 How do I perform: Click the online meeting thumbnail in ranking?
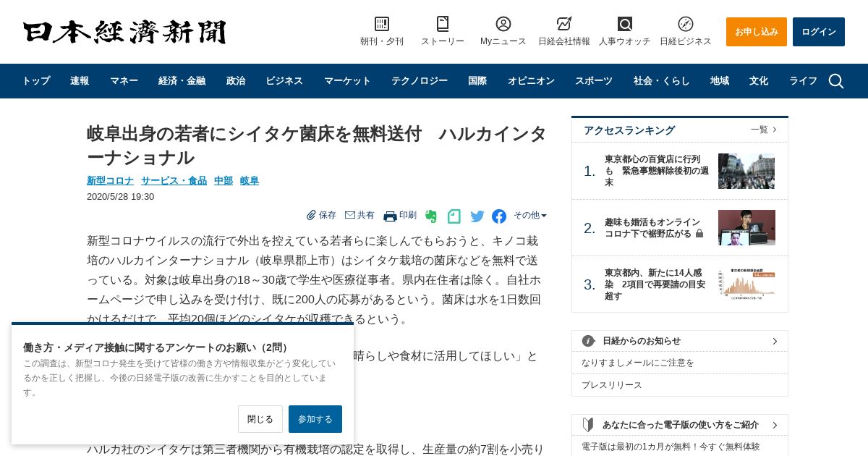click(x=746, y=227)
